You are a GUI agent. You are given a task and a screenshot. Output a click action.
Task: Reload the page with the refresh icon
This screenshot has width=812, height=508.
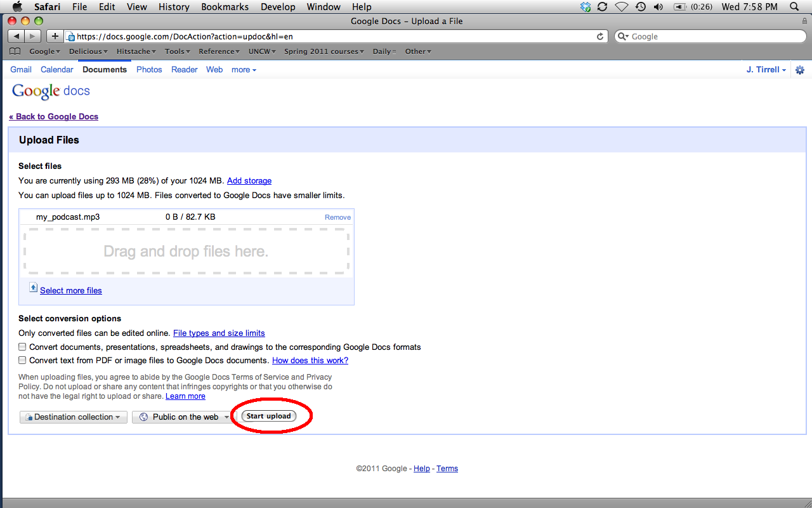(x=600, y=36)
